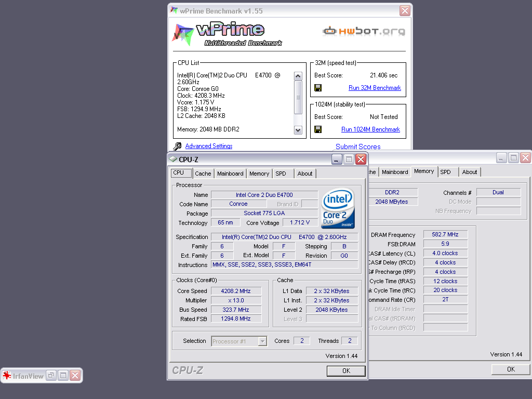Click the CPU List scrollbar thumb
Image resolution: width=532 pixels, height=399 pixels.
tap(298, 97)
